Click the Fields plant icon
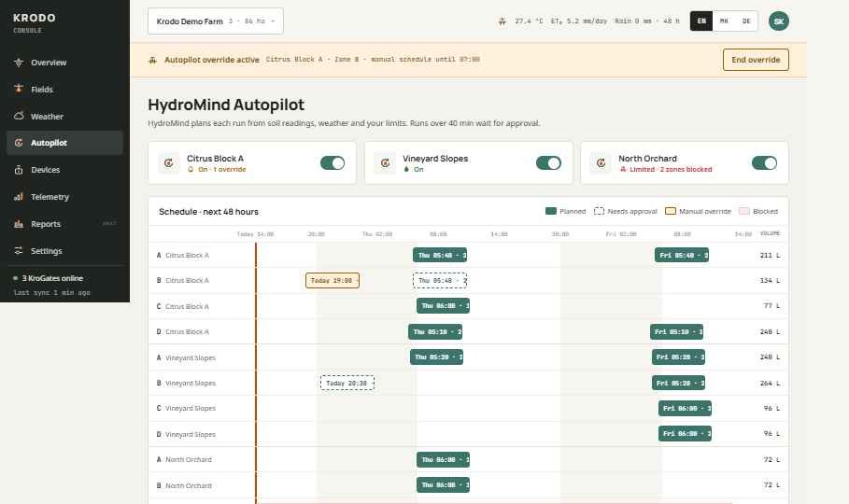Image resolution: width=849 pixels, height=504 pixels. (x=19, y=89)
